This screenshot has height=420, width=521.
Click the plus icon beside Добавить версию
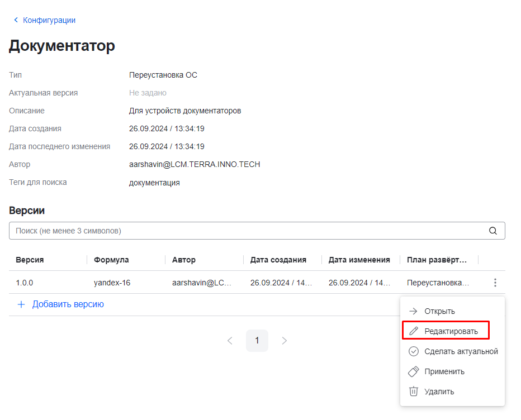[21, 304]
